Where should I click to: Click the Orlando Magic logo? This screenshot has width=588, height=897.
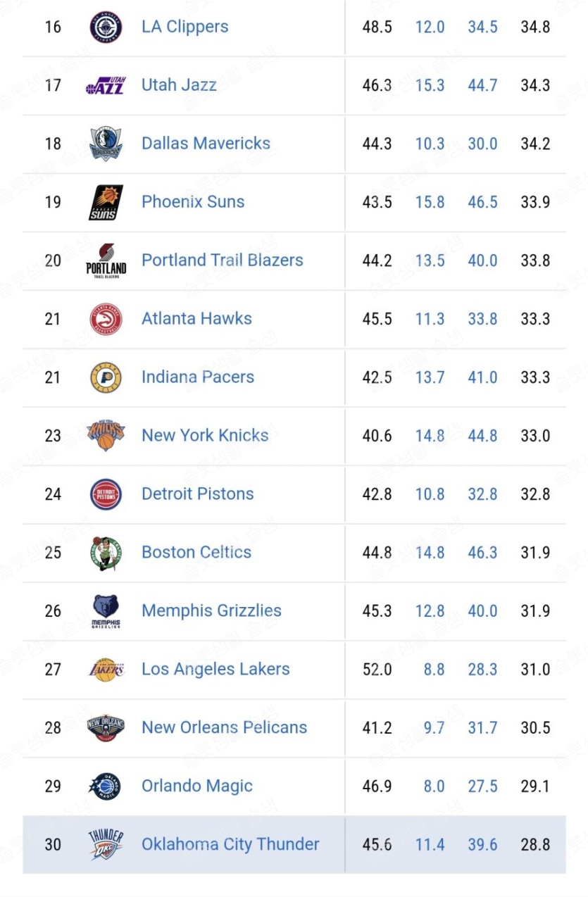click(x=106, y=786)
